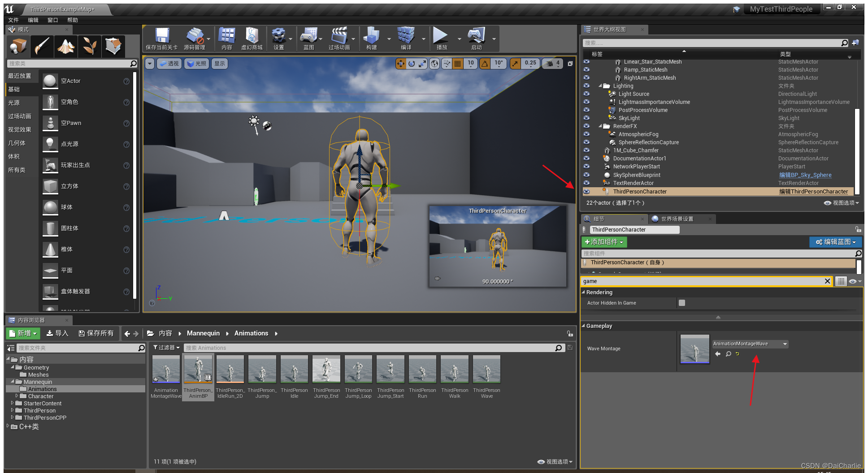The width and height of the screenshot is (868, 473).
Task: Select the ThirdPerson_Wave animation thumbnail
Action: pos(486,369)
